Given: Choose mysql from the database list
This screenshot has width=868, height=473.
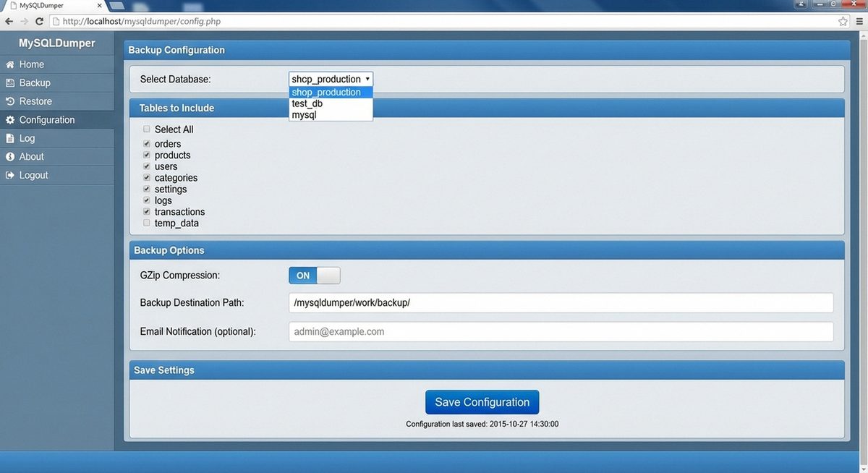Looking at the screenshot, I should coord(331,115).
